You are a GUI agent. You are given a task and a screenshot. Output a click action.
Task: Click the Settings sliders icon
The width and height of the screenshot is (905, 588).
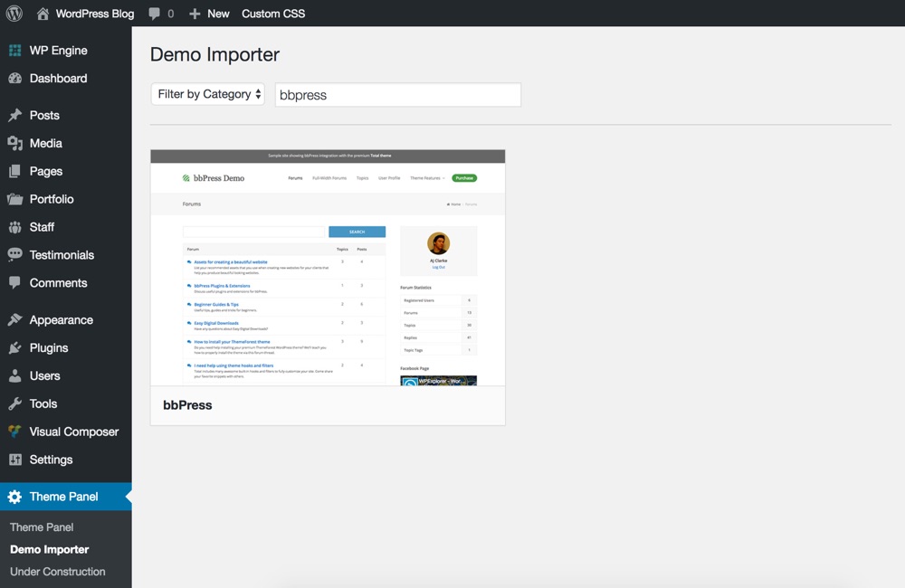[15, 460]
